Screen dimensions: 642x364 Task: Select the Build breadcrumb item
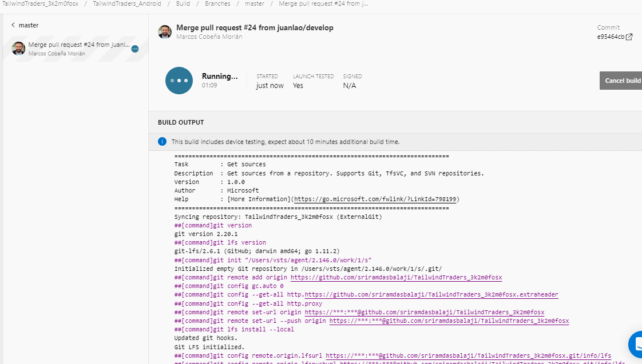click(x=183, y=3)
